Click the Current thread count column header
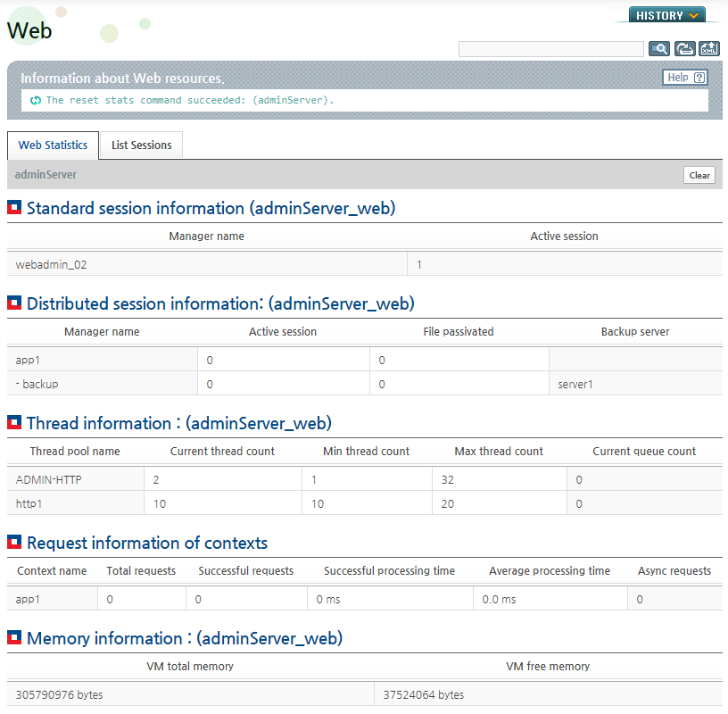 pyautogui.click(x=222, y=451)
